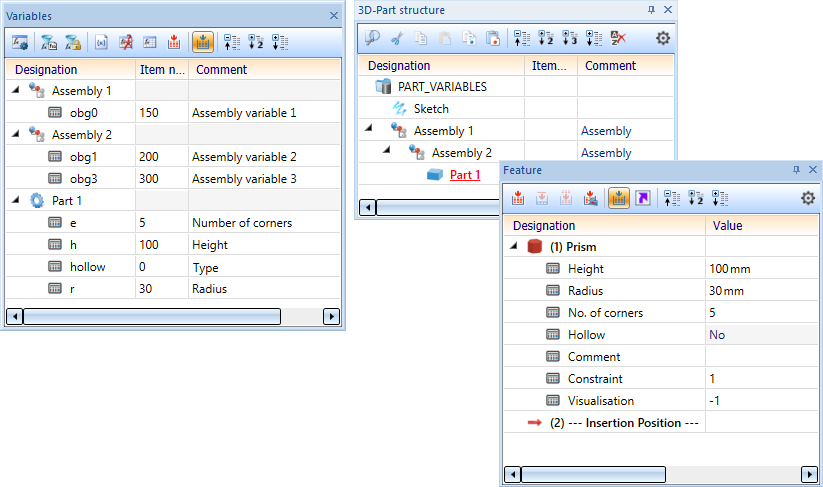
Task: Toggle purple arrow button in Feature toolbar
Action: [x=643, y=198]
